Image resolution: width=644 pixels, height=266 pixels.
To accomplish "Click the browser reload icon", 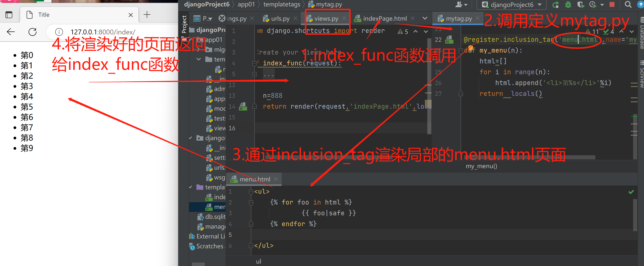I will tap(32, 32).
